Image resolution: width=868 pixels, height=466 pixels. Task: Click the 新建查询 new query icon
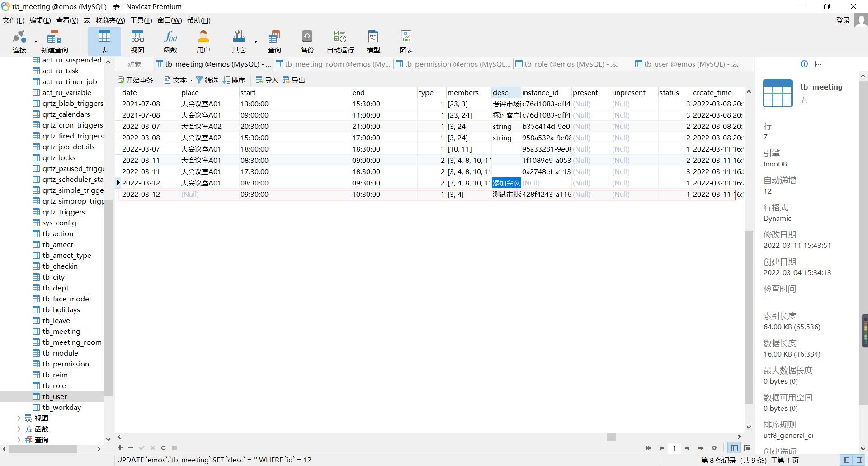pyautogui.click(x=54, y=42)
